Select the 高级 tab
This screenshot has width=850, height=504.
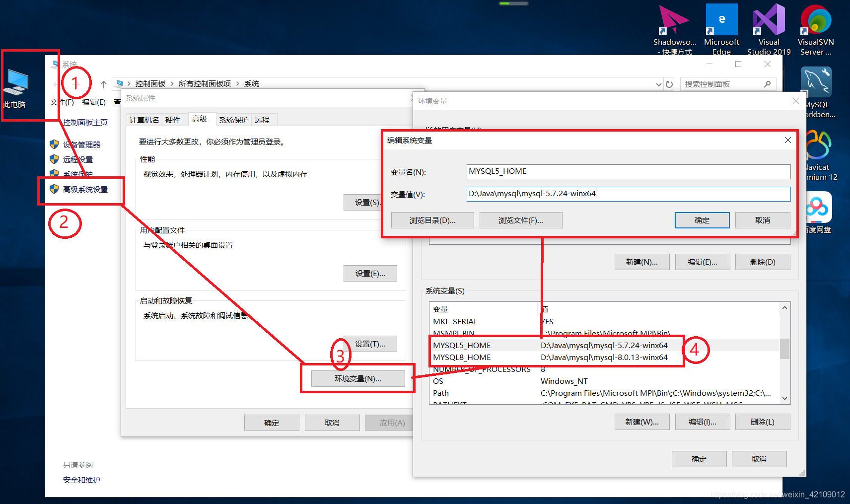click(x=200, y=119)
